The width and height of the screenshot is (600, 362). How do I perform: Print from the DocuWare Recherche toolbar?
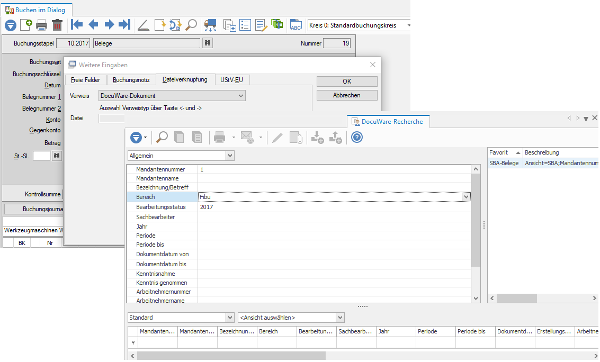219,137
